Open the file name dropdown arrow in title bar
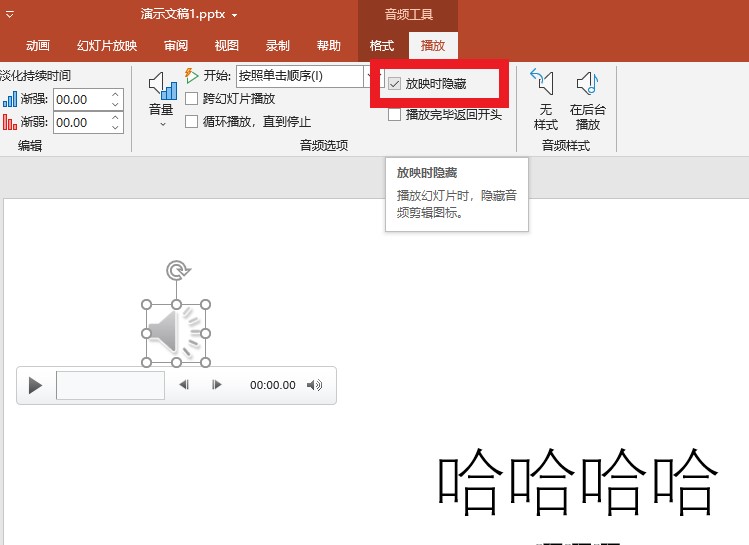The width and height of the screenshot is (749, 545). [x=235, y=15]
